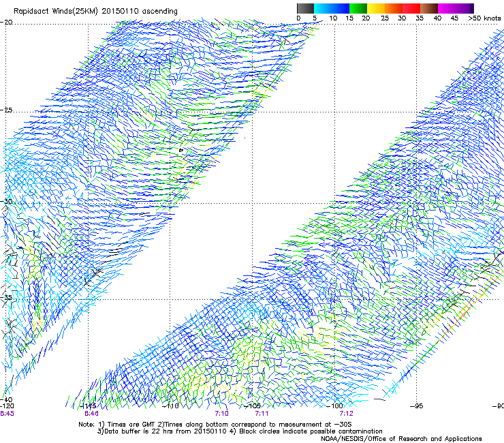This screenshot has height=443, width=504.
Task: Click the NOAA/NESDIS credit text
Action: [x=401, y=439]
